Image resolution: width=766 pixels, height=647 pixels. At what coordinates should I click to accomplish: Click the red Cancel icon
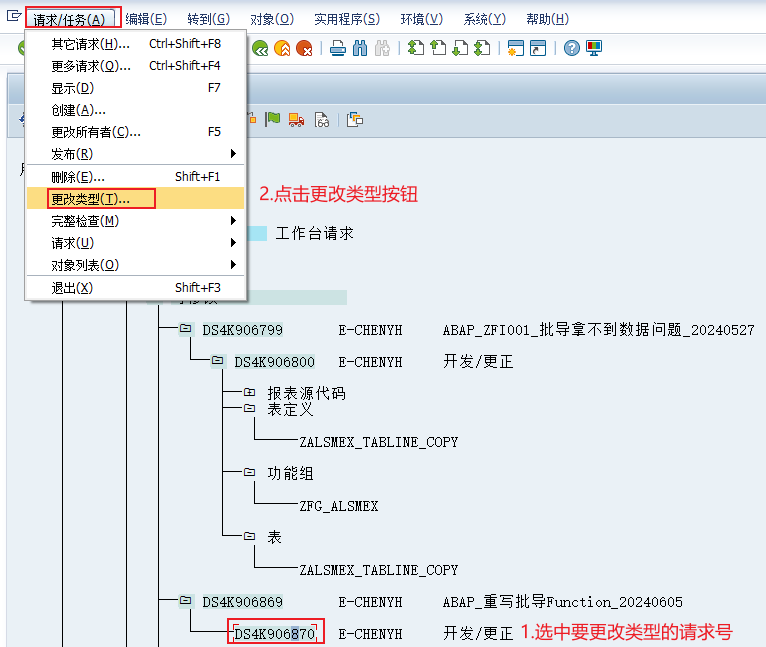click(304, 48)
